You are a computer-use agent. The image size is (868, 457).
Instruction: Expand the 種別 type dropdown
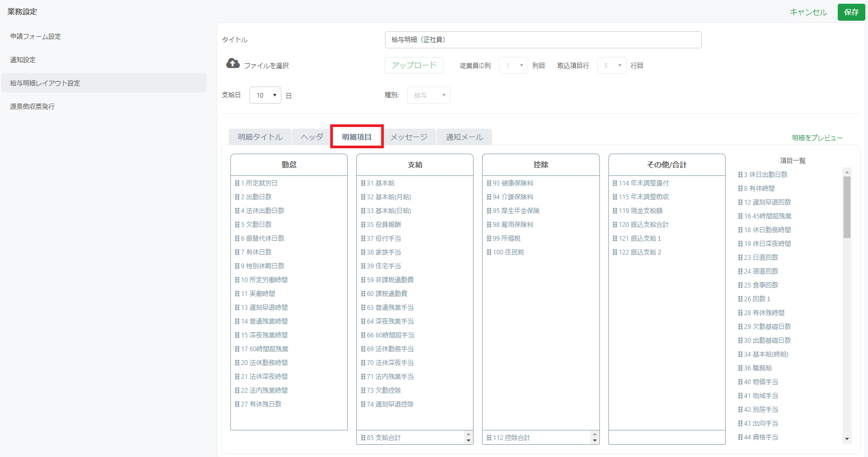[428, 96]
